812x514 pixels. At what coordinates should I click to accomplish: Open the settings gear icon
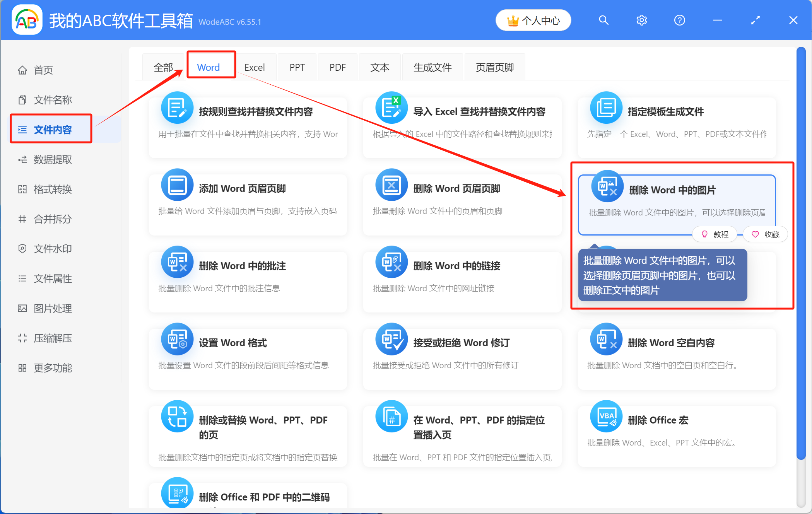click(641, 20)
